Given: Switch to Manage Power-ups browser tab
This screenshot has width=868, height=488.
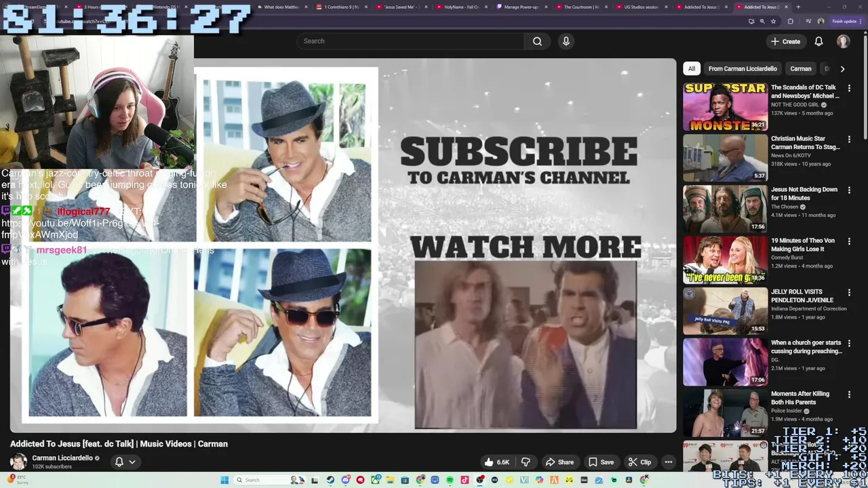Looking at the screenshot, I should [521, 7].
